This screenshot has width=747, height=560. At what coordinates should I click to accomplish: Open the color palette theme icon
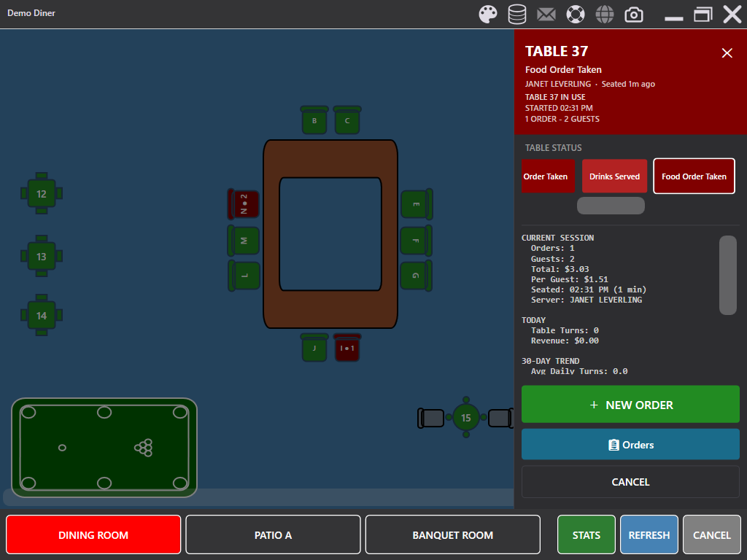pyautogui.click(x=487, y=14)
